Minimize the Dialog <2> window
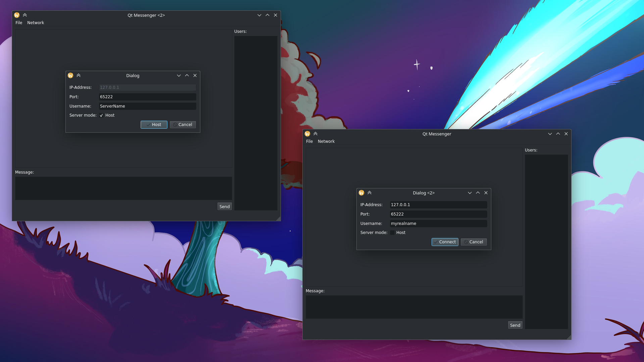The width and height of the screenshot is (644, 362). tap(470, 193)
